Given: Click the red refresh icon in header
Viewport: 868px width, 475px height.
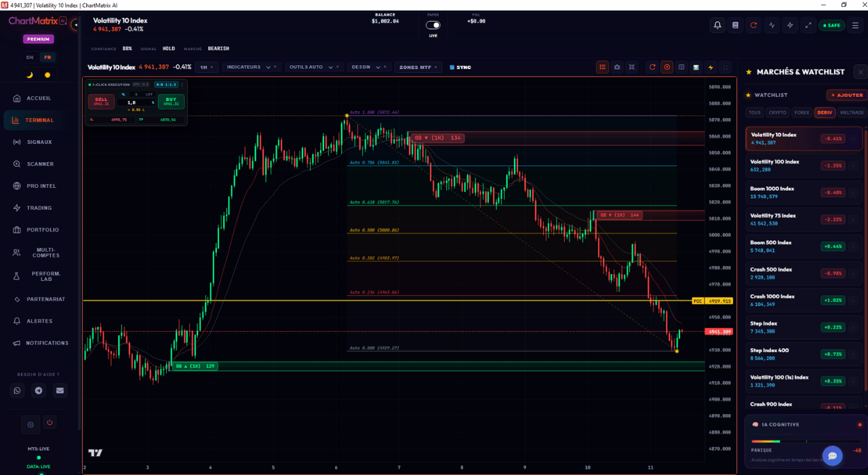Looking at the screenshot, I should [x=753, y=25].
